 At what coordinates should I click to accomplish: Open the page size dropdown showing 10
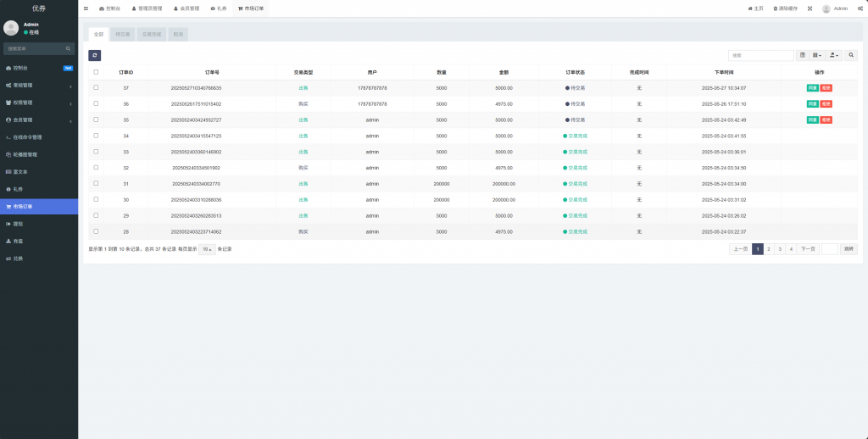coord(207,249)
